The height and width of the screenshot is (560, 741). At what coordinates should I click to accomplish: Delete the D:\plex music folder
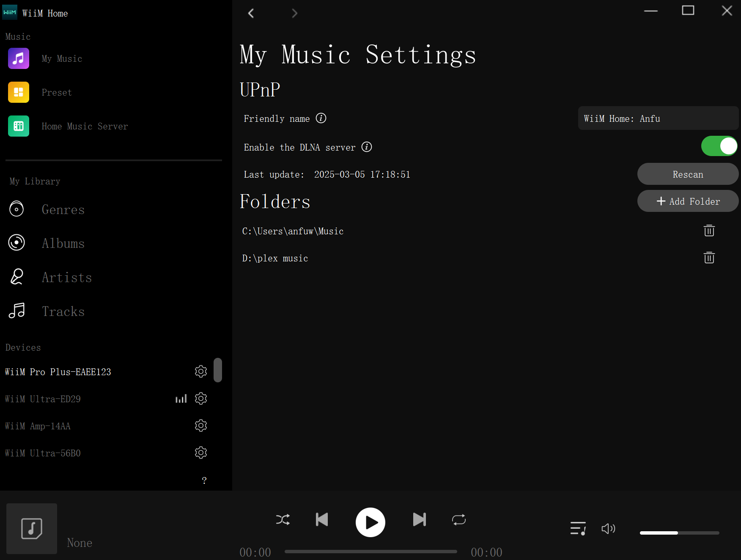pyautogui.click(x=709, y=258)
